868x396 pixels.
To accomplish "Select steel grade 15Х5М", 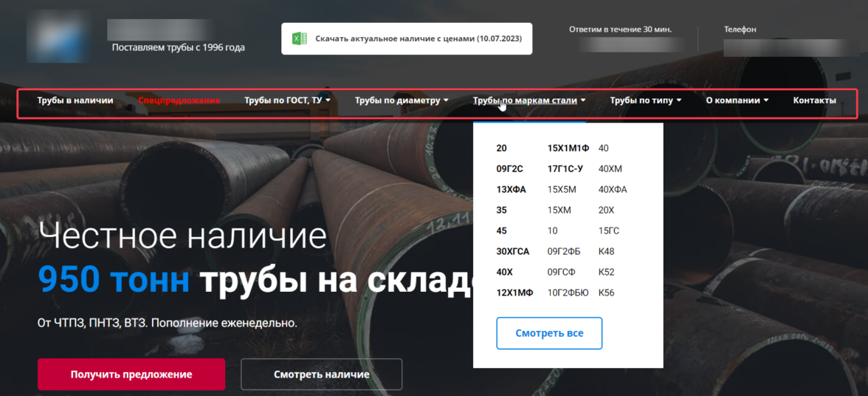I will point(562,190).
